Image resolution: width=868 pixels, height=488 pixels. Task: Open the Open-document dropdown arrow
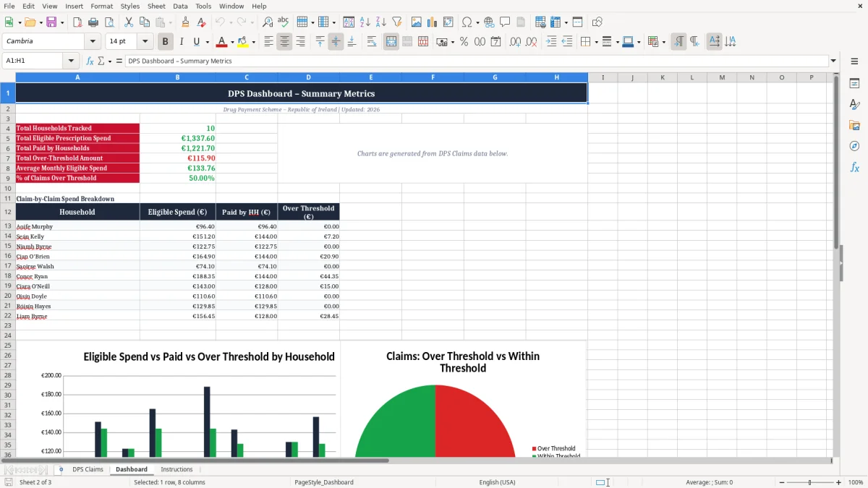point(40,22)
